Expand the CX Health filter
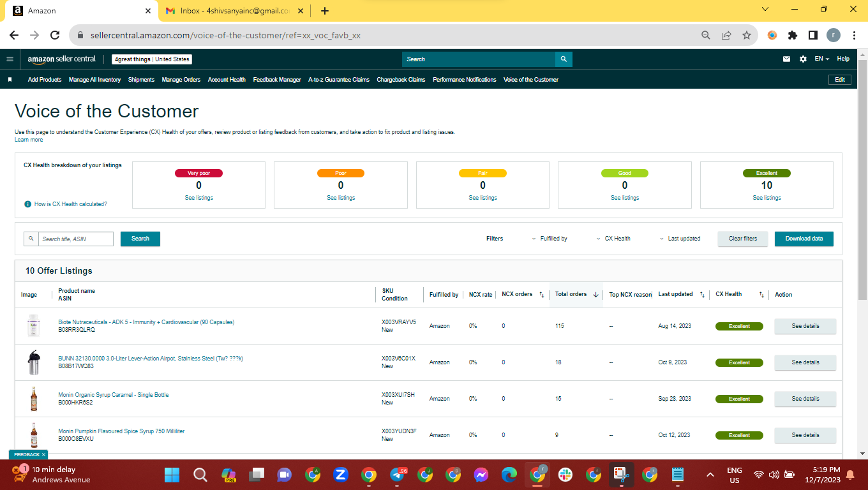Screen dimensions: 868x490 pos(613,239)
